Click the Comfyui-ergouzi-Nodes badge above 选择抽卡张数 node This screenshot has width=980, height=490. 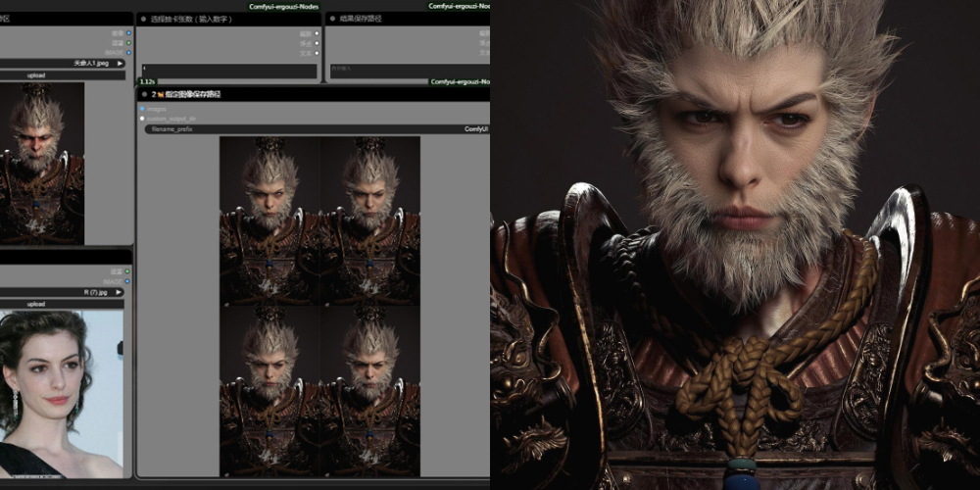[284, 7]
